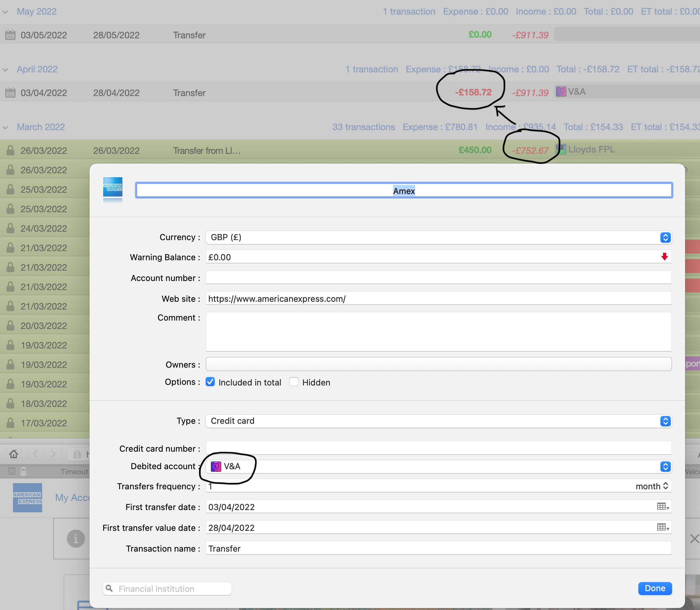Toggle the Hidden checkbox
The width and height of the screenshot is (700, 610).
coord(294,382)
